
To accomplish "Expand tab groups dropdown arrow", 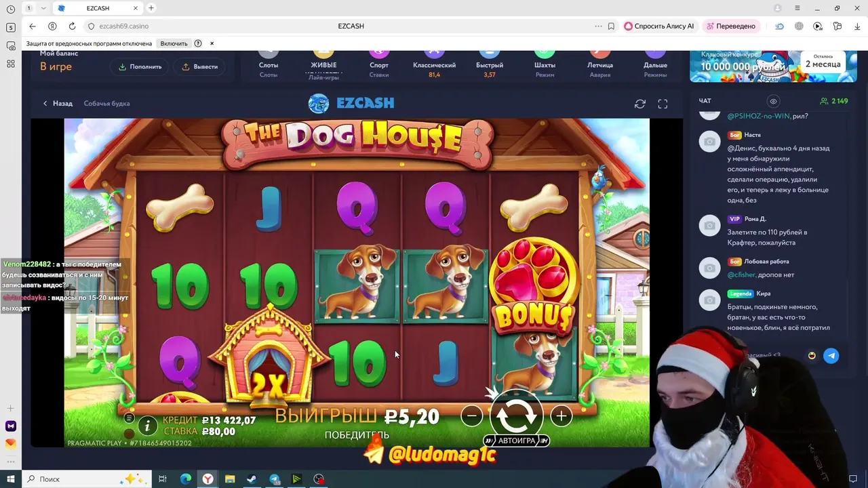I will click(43, 8).
